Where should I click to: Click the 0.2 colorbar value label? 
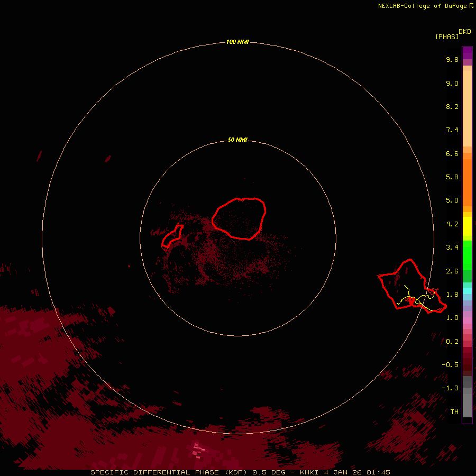click(452, 342)
